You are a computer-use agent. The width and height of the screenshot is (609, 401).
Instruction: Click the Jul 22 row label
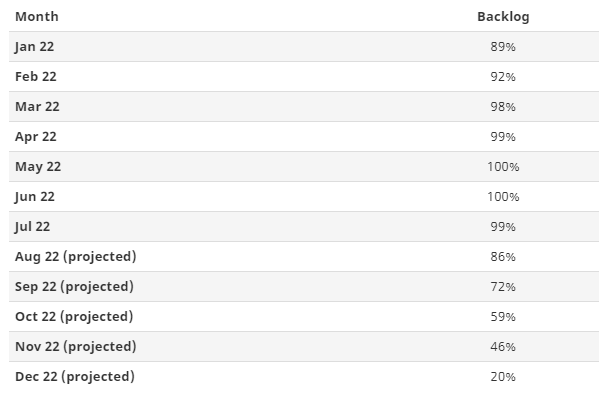[32, 226]
